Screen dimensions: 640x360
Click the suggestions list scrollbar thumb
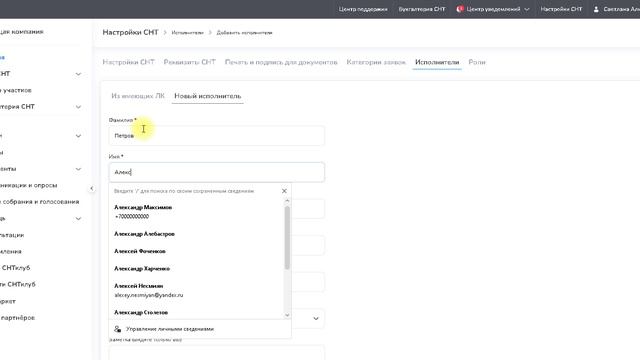287,238
